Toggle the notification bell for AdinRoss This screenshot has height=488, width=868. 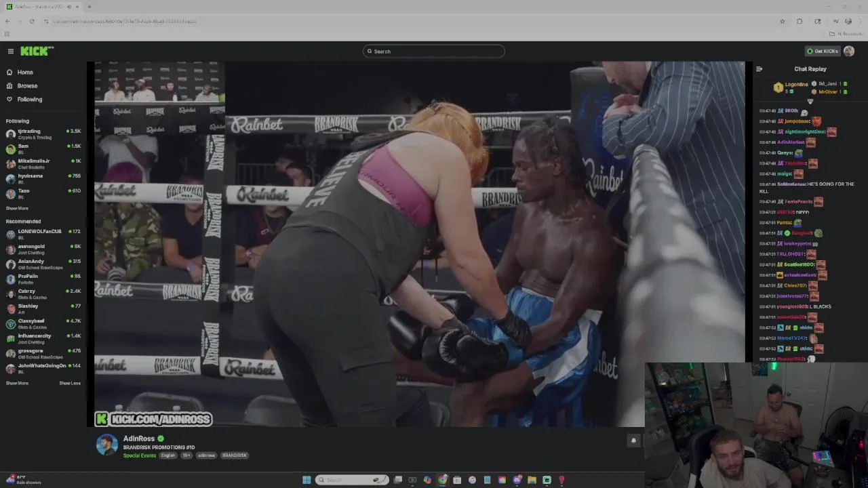tap(633, 441)
